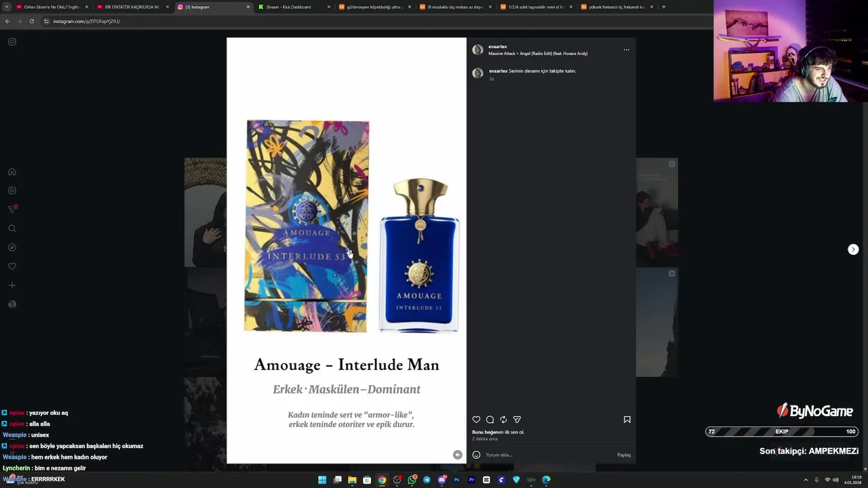
Task: Switch to 'BİR DİKTATÖR KAÇIRILIRSA' tab
Action: (x=132, y=7)
